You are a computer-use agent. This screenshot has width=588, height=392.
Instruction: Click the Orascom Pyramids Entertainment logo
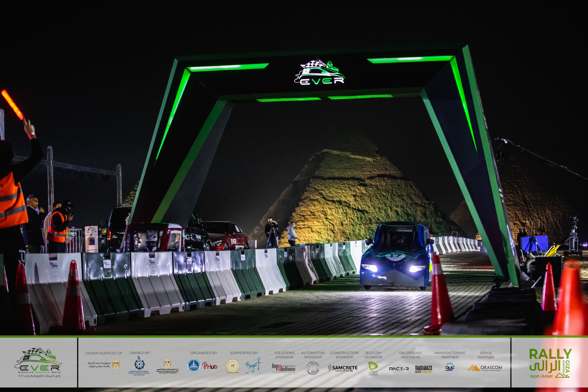(485, 368)
